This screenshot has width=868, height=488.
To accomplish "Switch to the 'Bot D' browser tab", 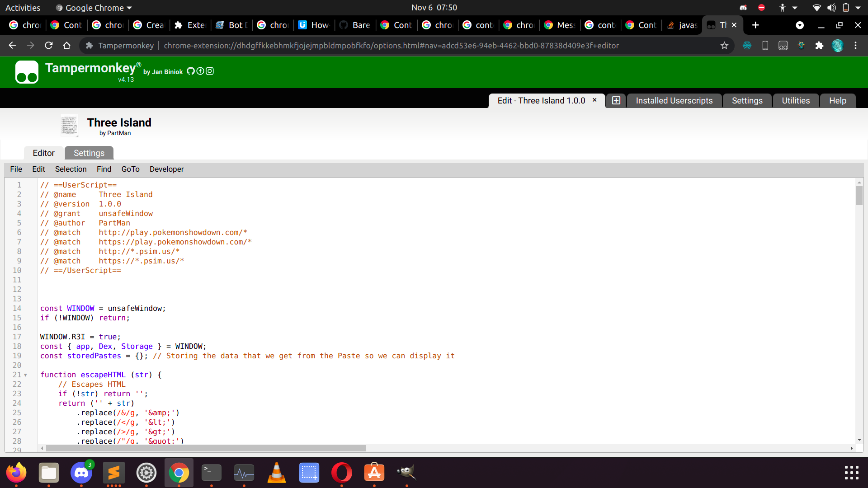I will point(231,25).
